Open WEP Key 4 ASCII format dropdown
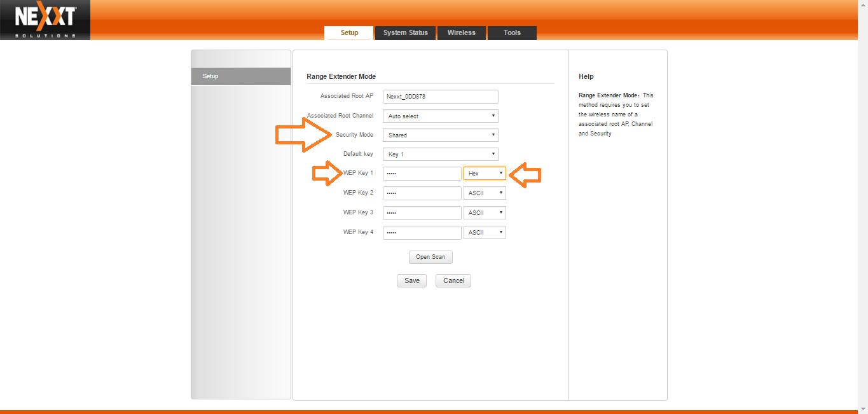Image resolution: width=868 pixels, height=414 pixels. point(485,233)
